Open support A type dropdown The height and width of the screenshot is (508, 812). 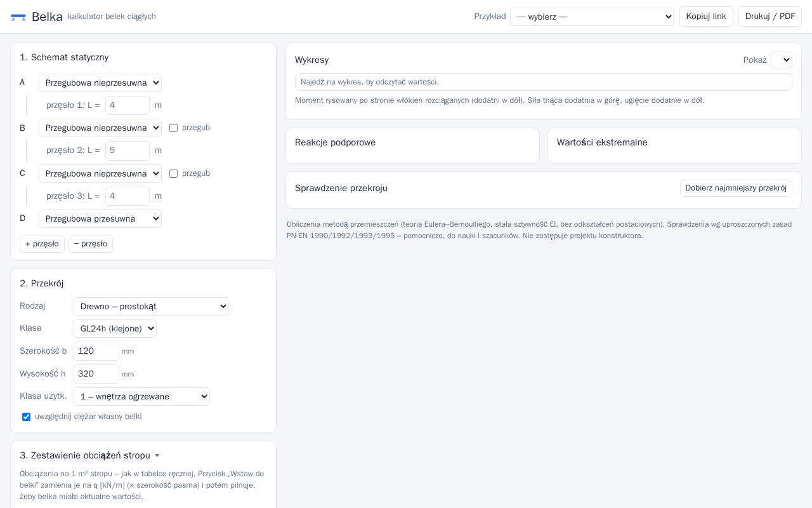point(100,83)
